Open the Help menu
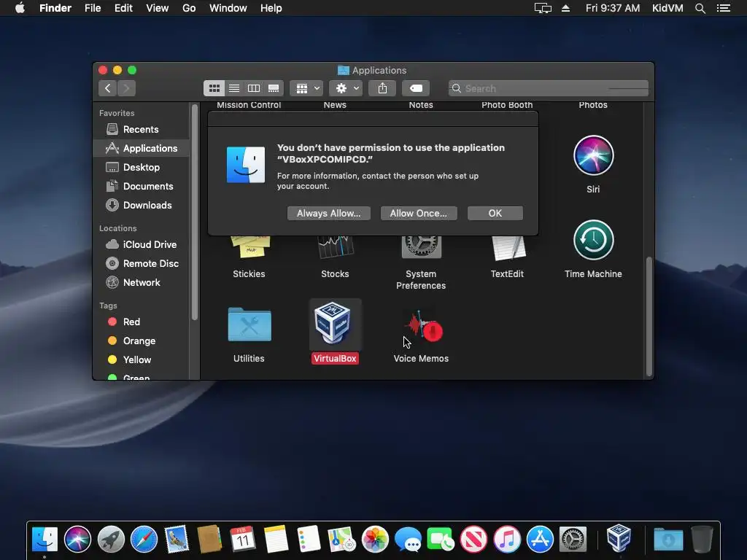 tap(271, 8)
